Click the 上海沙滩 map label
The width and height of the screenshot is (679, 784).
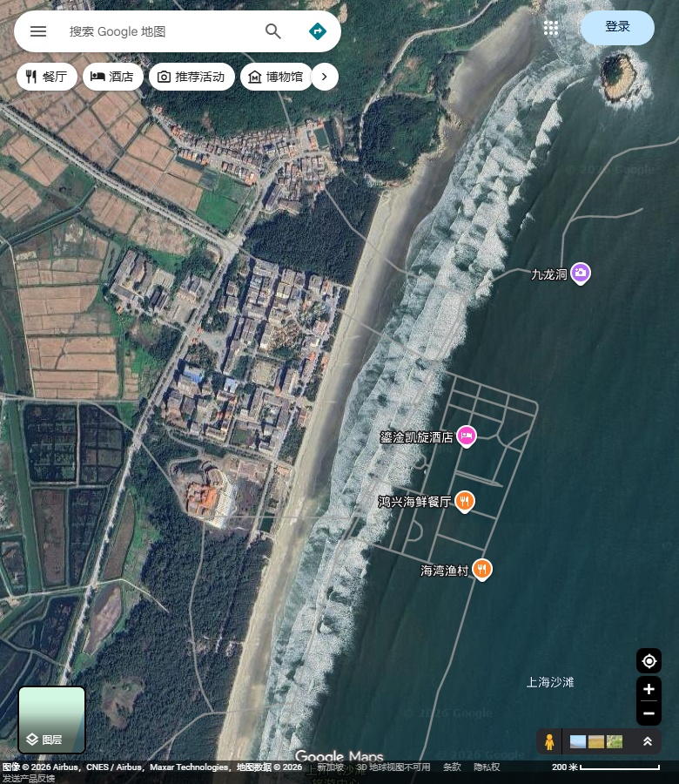[550, 682]
